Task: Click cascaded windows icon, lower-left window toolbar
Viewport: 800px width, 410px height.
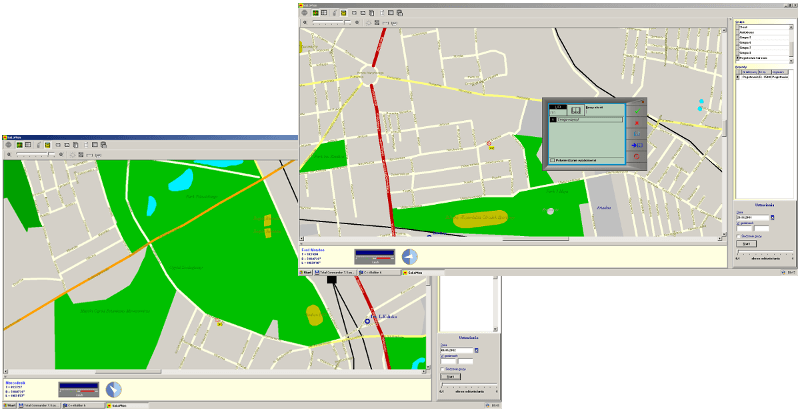Action: tap(104, 145)
